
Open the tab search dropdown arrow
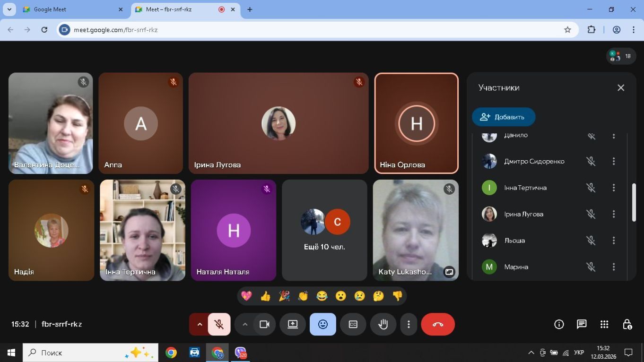click(9, 9)
